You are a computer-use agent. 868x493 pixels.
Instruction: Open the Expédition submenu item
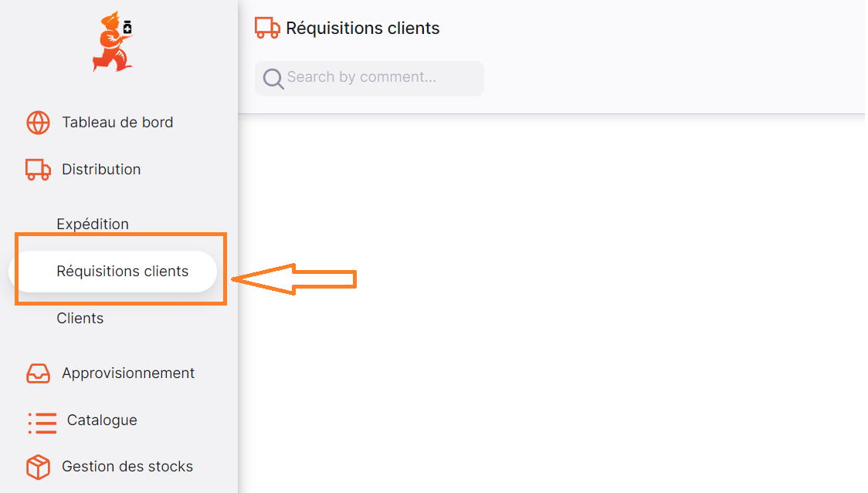[93, 224]
